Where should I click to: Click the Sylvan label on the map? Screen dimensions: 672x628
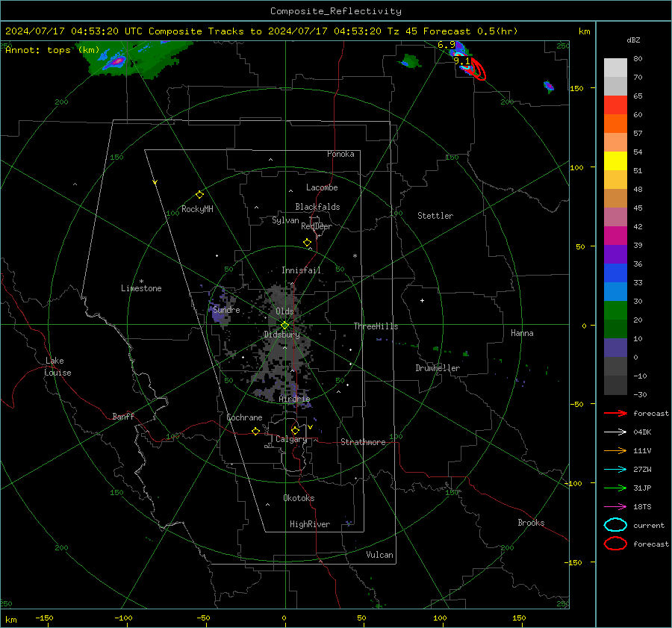coord(285,220)
